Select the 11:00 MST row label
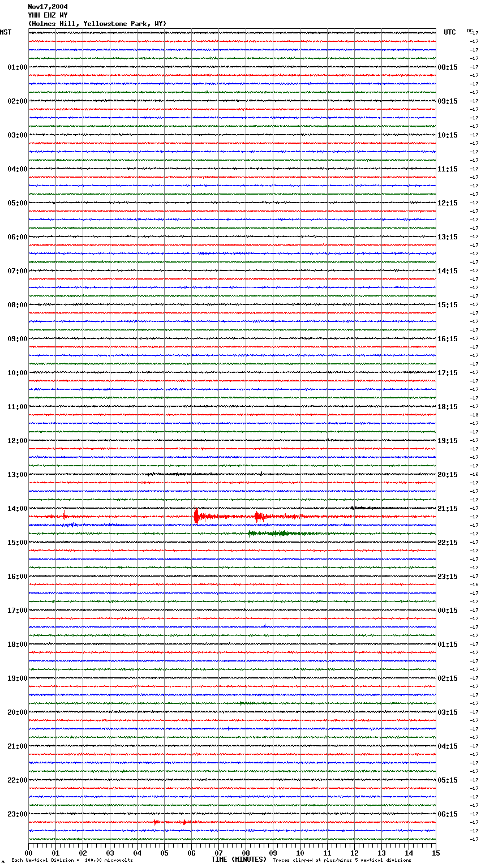The height and width of the screenshot is (868, 481). click(x=17, y=407)
